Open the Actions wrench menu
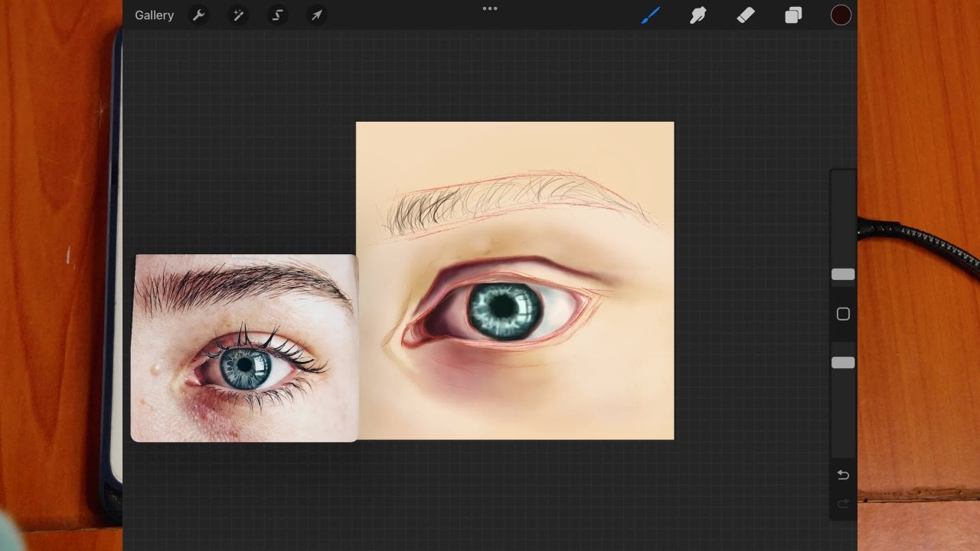Image resolution: width=980 pixels, height=551 pixels. tap(198, 15)
